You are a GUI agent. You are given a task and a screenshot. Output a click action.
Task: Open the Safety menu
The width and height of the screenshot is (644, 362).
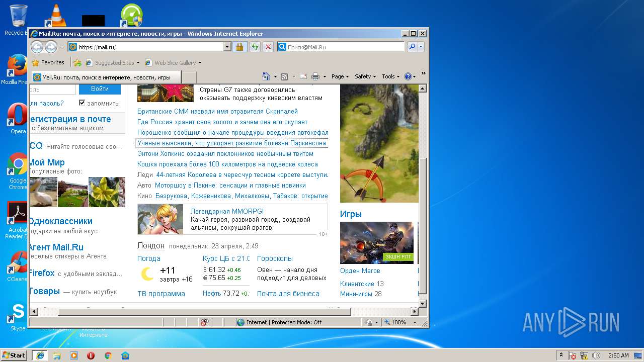[365, 76]
